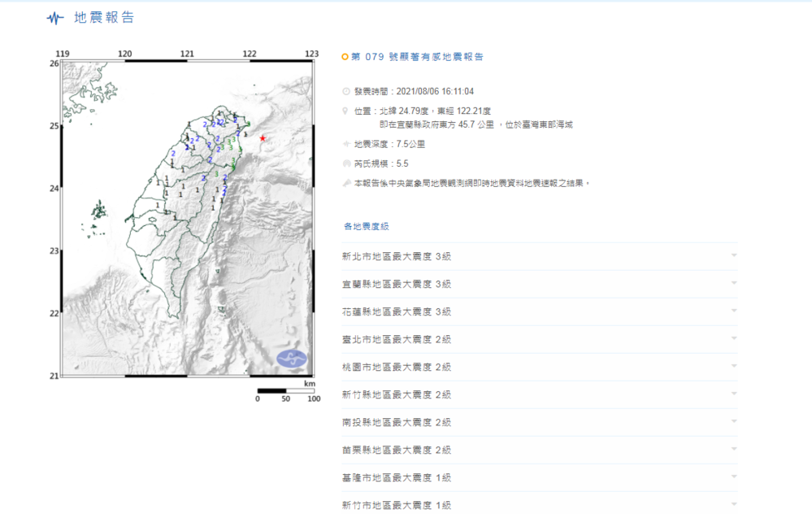This screenshot has width=812, height=514.
Task: Click the red star epicenter marker on the map
Action: coord(263,139)
